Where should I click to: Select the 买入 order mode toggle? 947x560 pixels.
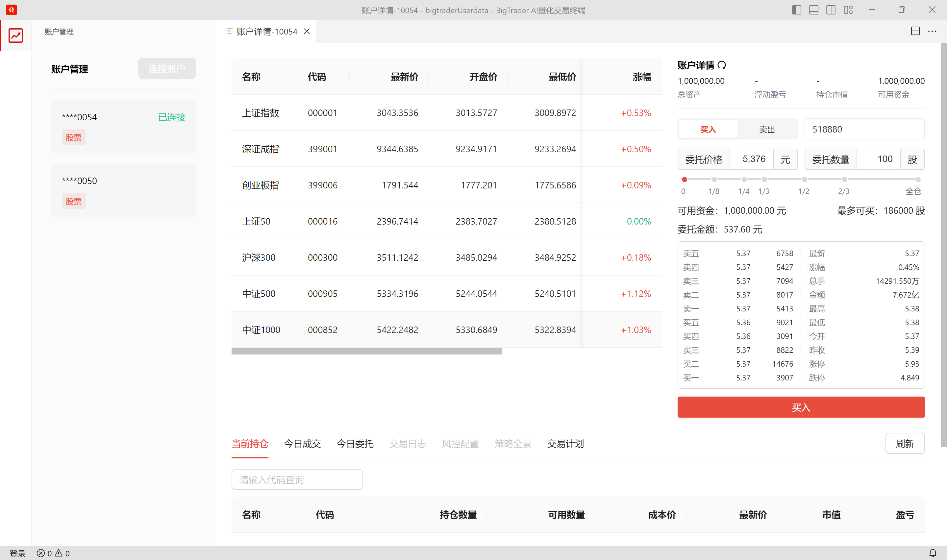click(x=708, y=130)
